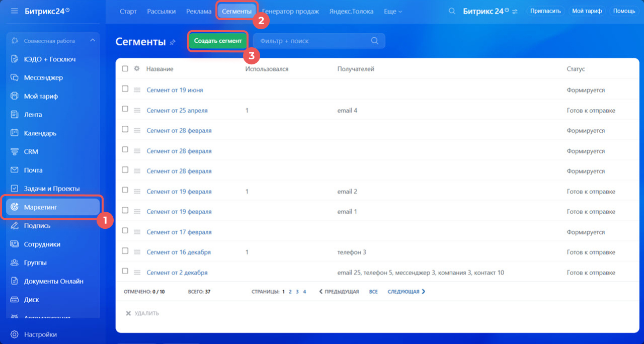Click the Маркетинг target icon
The image size is (644, 344).
[15, 207]
